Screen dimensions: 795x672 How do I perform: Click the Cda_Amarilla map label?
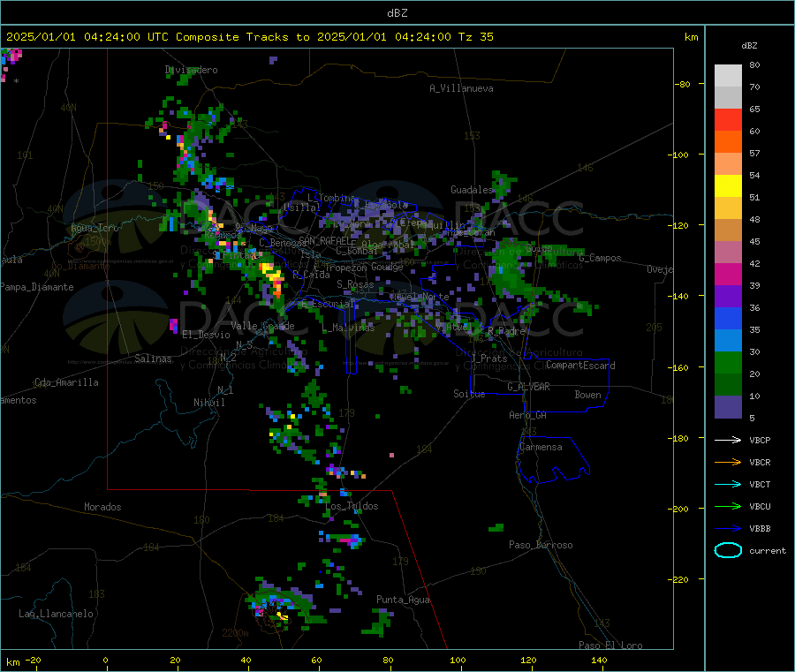tap(66, 382)
